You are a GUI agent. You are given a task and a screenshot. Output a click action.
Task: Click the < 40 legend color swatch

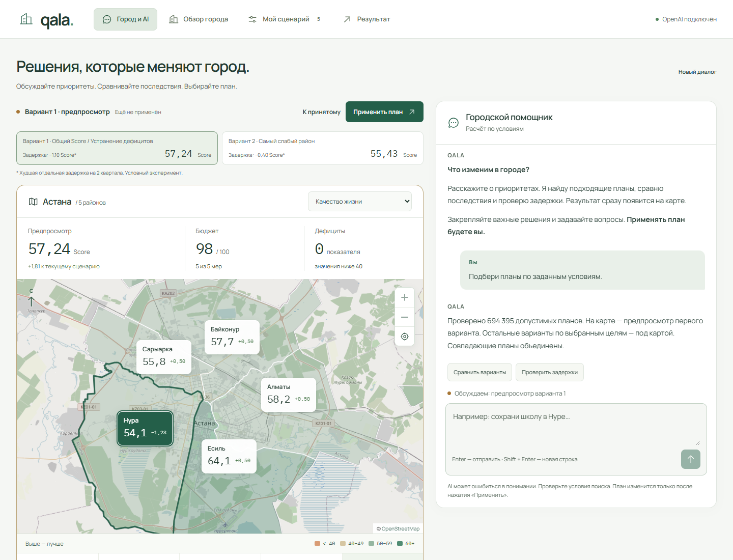(x=318, y=544)
